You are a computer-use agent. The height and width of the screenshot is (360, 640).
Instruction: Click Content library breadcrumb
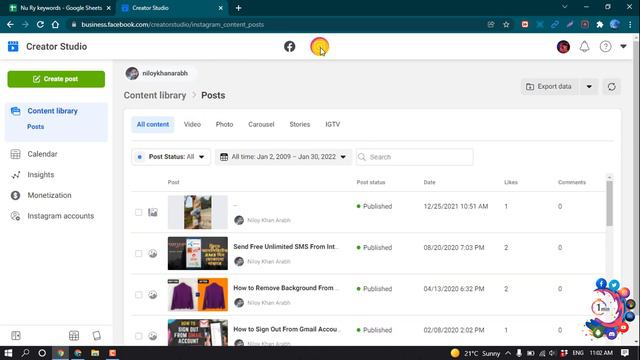[x=155, y=95]
